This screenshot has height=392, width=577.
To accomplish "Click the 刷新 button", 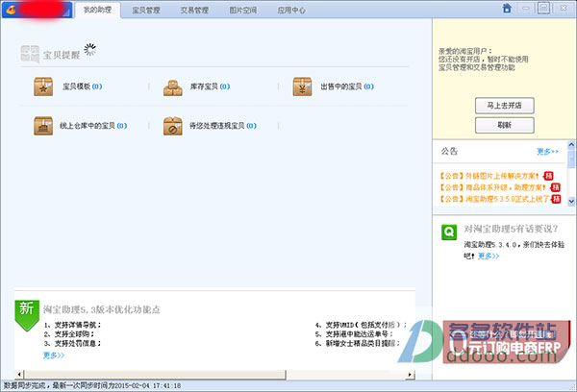I will pos(505,126).
